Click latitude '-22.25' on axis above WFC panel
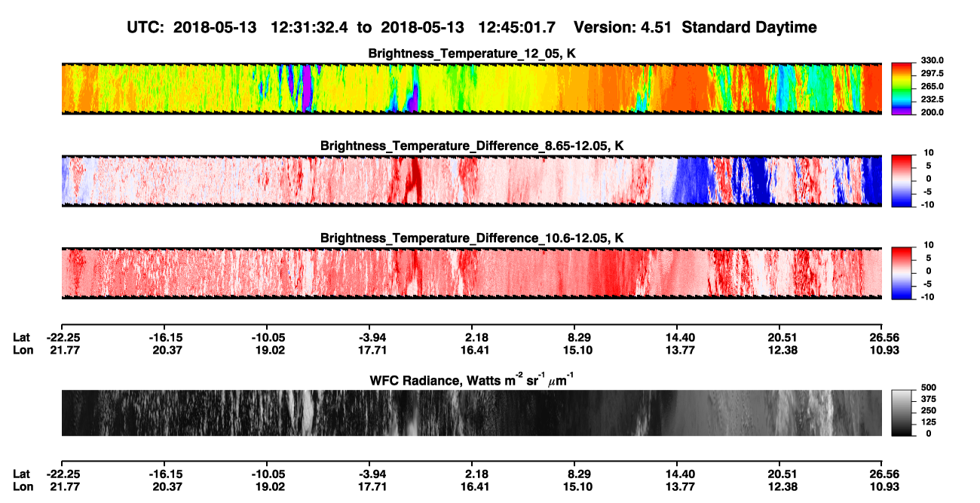This screenshot has height=503, width=980. (63, 337)
